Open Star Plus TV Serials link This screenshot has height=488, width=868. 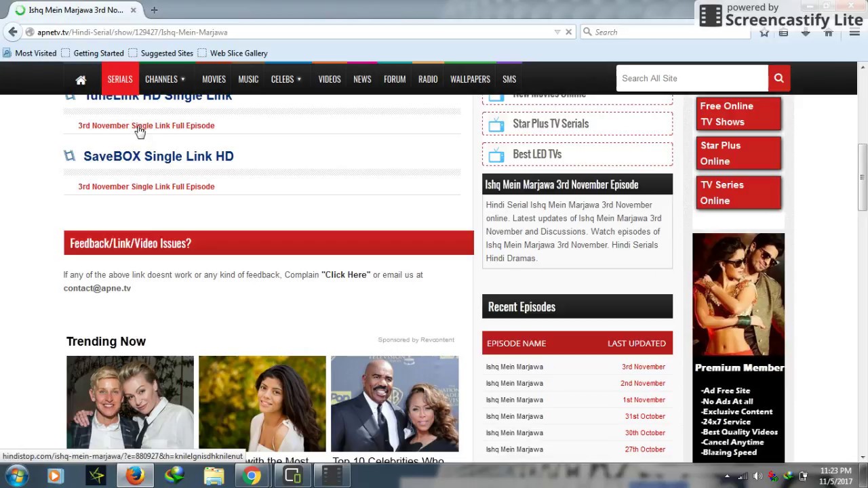551,124
